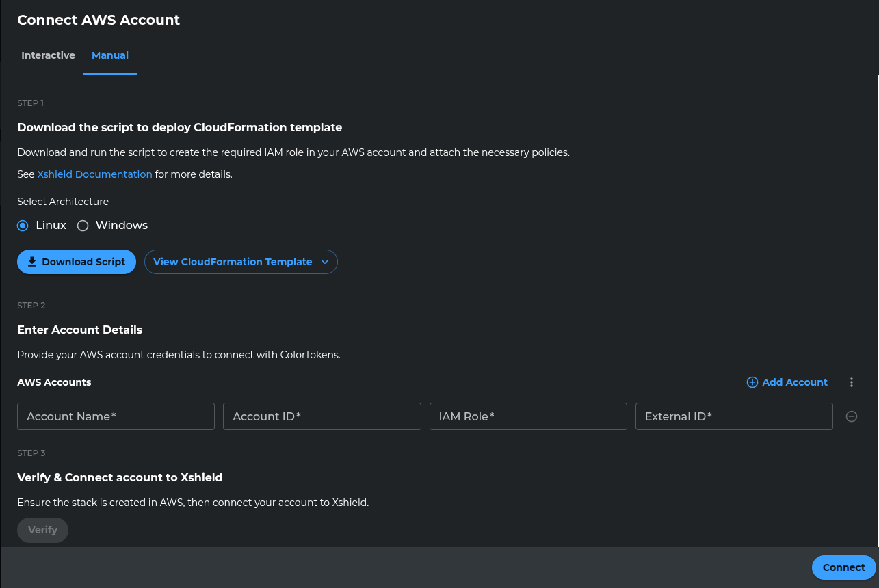Open the three-dot menu beside Add Account
Viewport: 879px width, 588px height.
click(852, 382)
